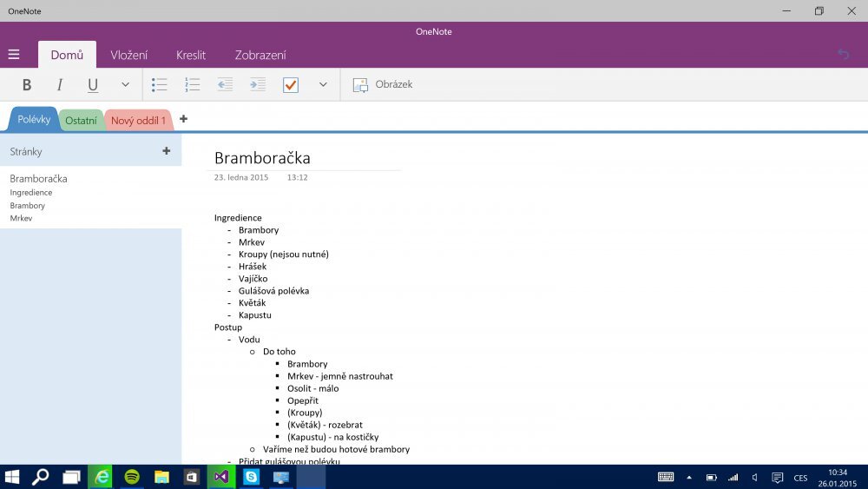Open the notifications action center

[777, 478]
